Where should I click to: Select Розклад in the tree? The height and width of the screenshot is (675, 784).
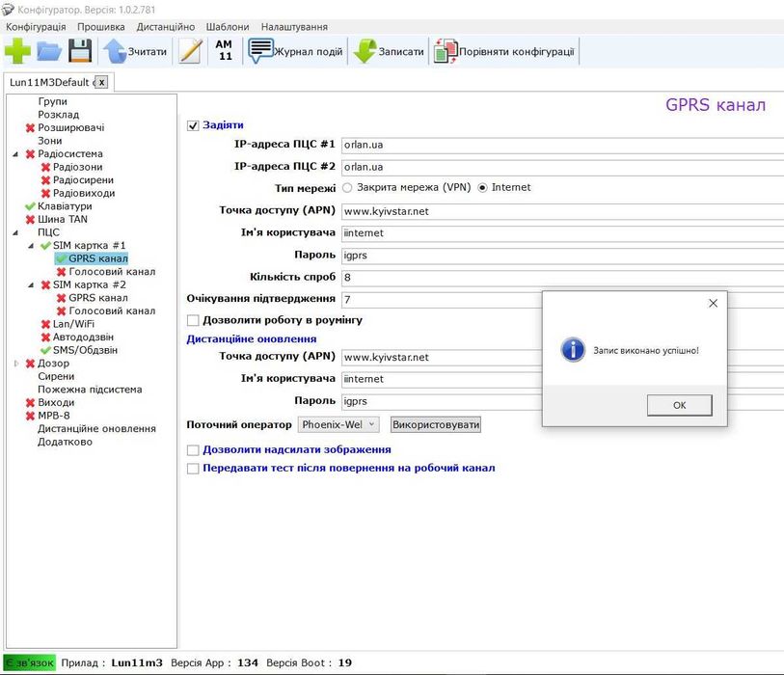pos(59,115)
